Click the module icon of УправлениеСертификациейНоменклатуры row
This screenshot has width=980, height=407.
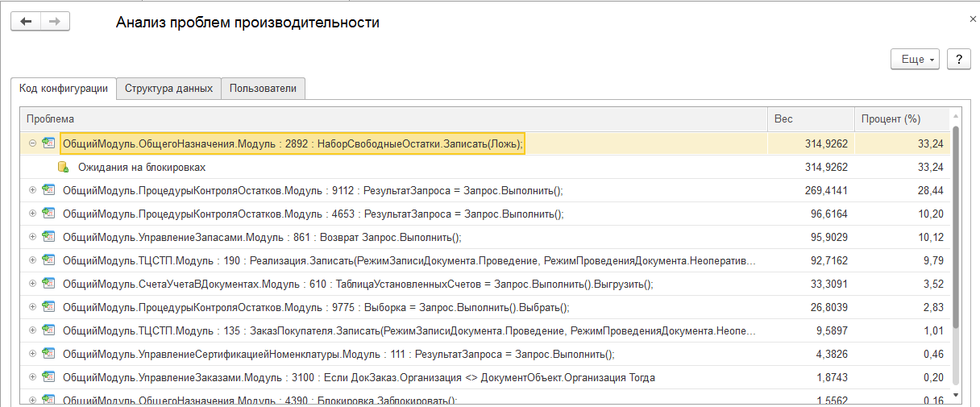point(48,354)
